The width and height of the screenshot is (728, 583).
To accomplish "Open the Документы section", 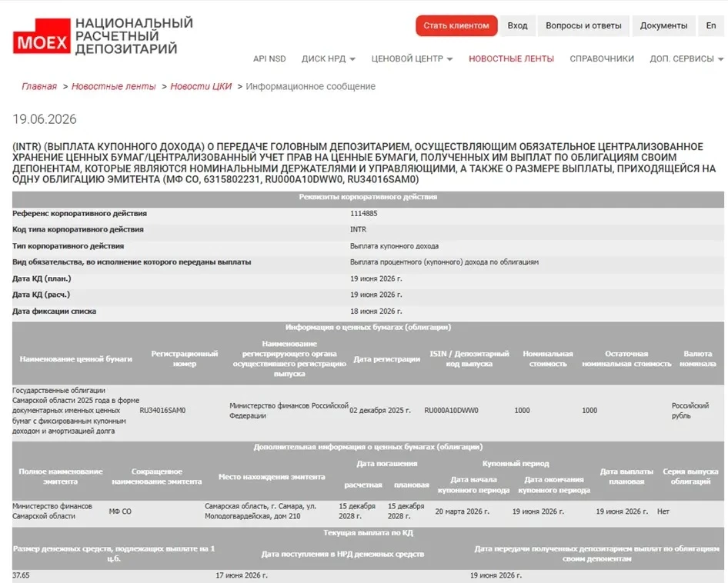I will pyautogui.click(x=663, y=25).
